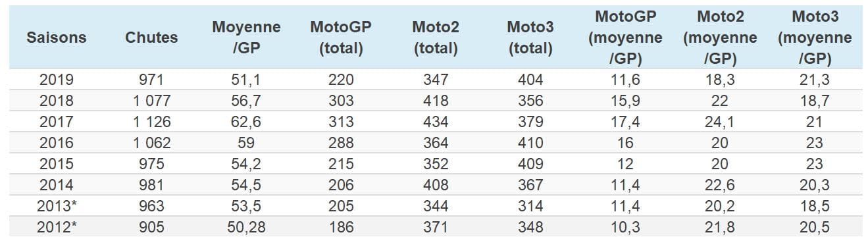Select the 2019 season row cell
868x241 pixels.
(56, 80)
